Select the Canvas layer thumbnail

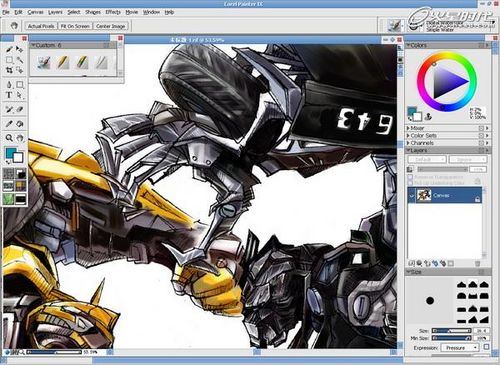pyautogui.click(x=424, y=195)
